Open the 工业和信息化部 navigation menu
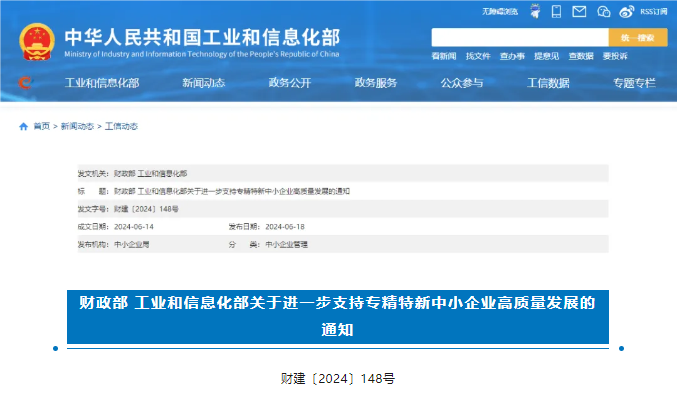Image resolution: width=677 pixels, height=401 pixels. pos(102,83)
